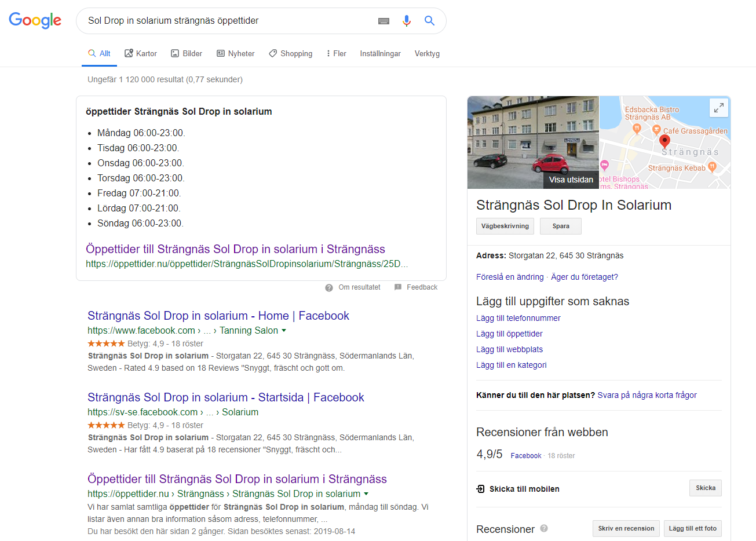
Task: Open dropdown arrow beside first Facebook Tanning Salon URL
Action: click(x=284, y=331)
